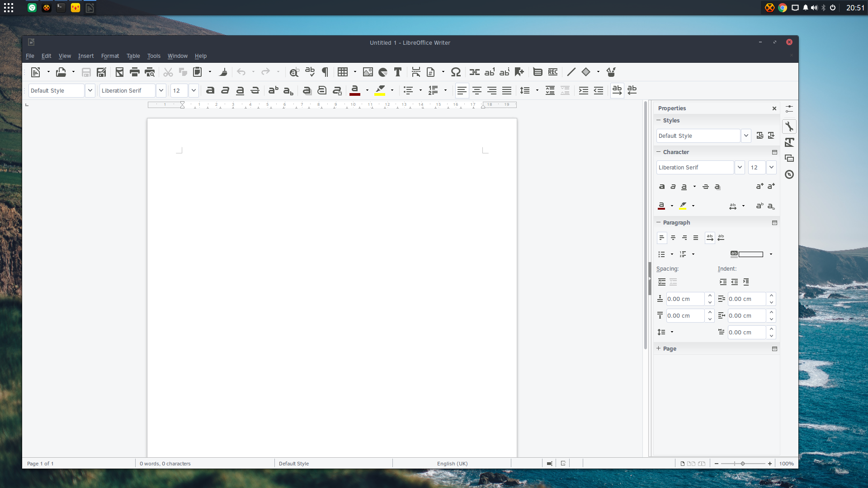Click yellow Highlighting Color swatch in toolbar
The width and height of the screenshot is (868, 488).
point(380,90)
